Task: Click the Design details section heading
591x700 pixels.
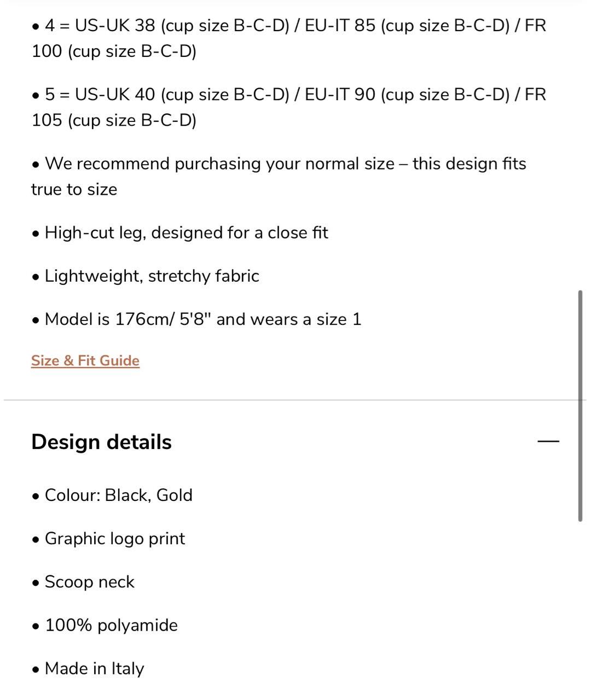Action: 101,442
